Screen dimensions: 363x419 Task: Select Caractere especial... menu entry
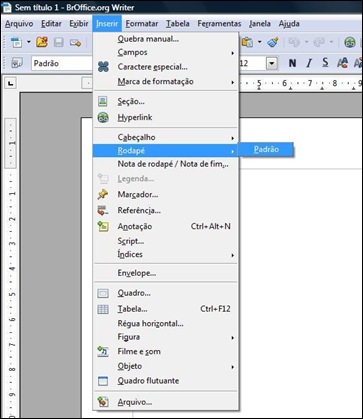pyautogui.click(x=166, y=67)
